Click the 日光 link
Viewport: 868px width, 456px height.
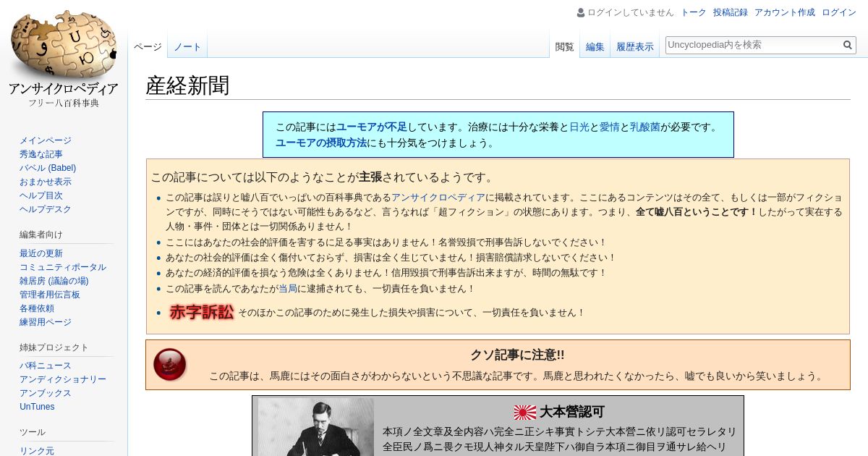(579, 127)
